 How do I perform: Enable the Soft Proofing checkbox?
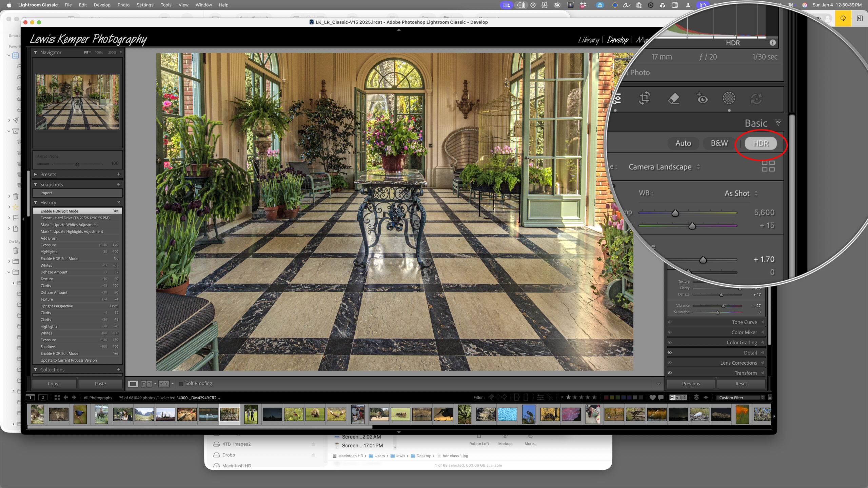click(x=181, y=384)
